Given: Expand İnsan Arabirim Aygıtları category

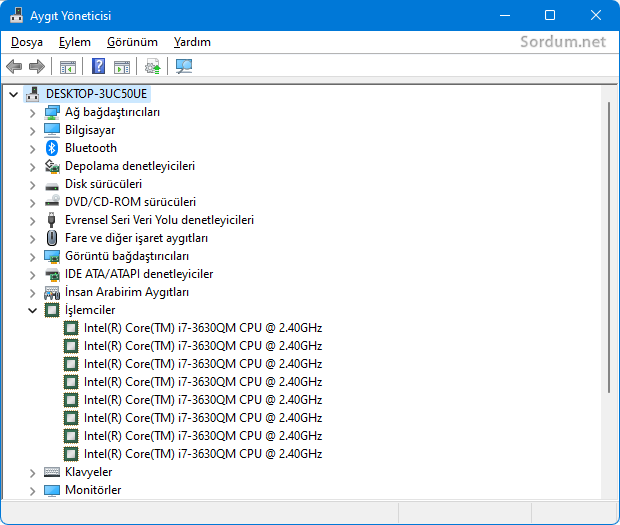Looking at the screenshot, I should pos(32,293).
